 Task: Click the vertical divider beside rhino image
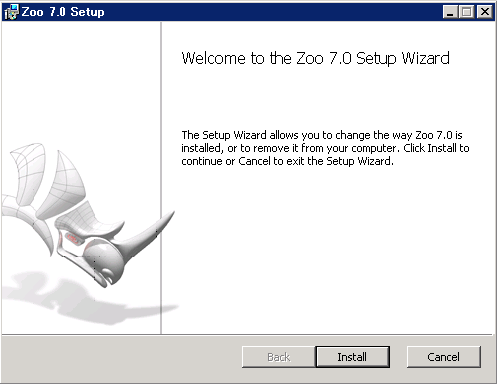click(161, 178)
